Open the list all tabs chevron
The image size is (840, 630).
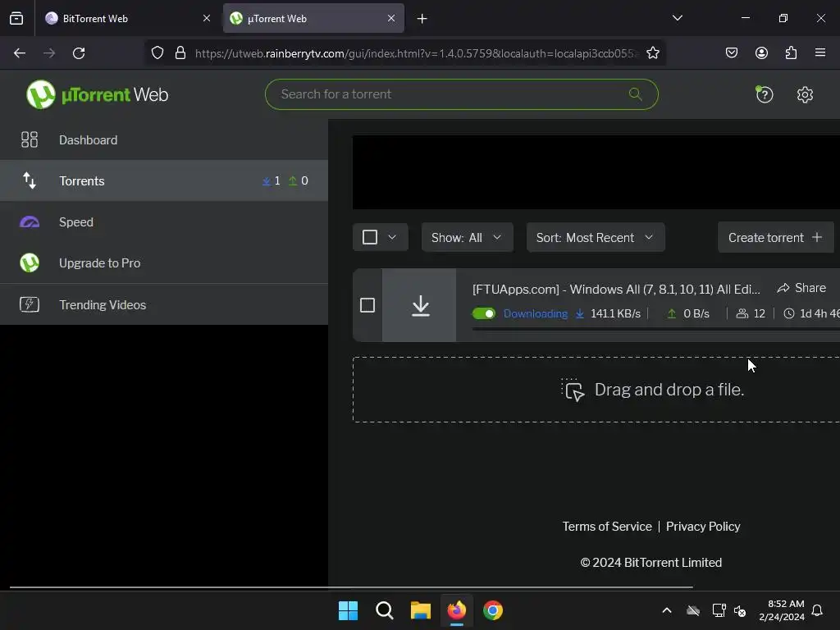coord(677,18)
